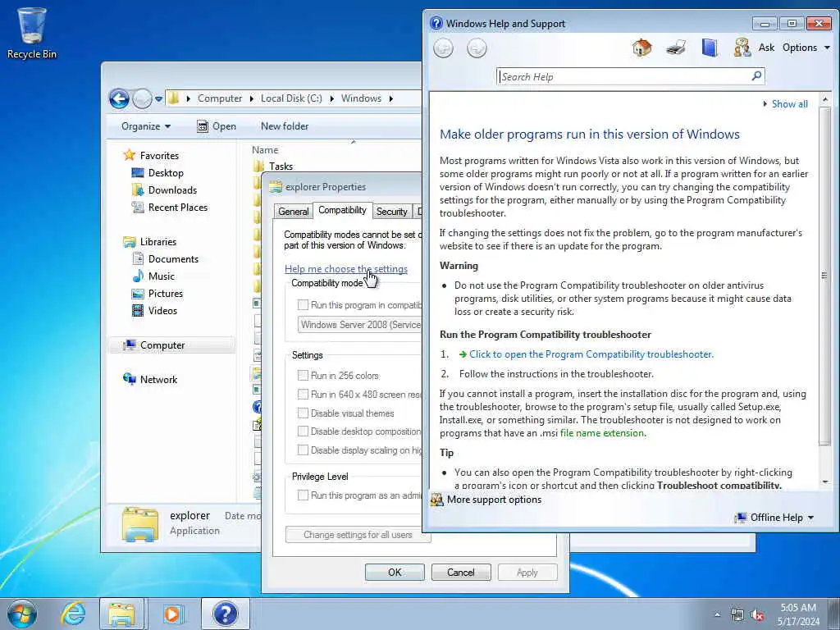Select Desktop under Favorites

tap(166, 173)
